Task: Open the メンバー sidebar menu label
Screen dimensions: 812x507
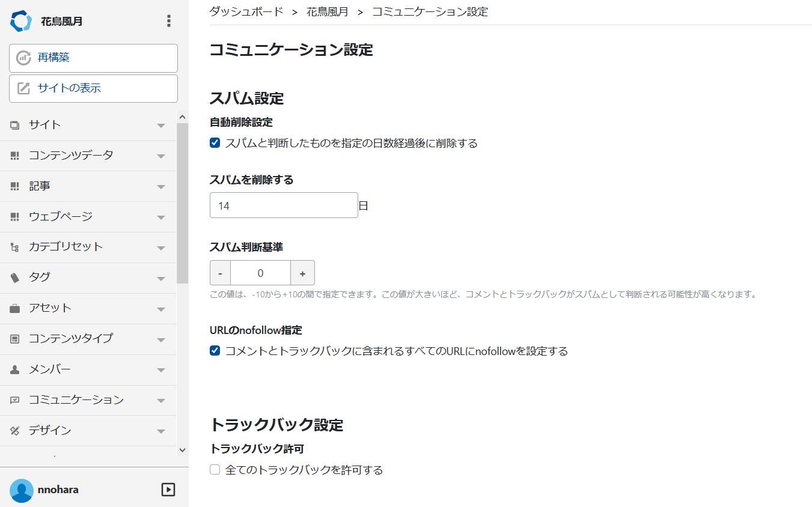Action: click(50, 369)
